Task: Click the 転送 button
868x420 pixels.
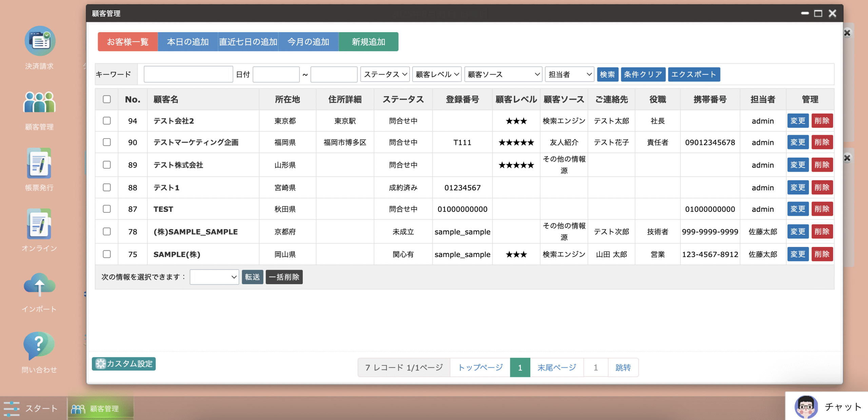Action: (x=252, y=277)
